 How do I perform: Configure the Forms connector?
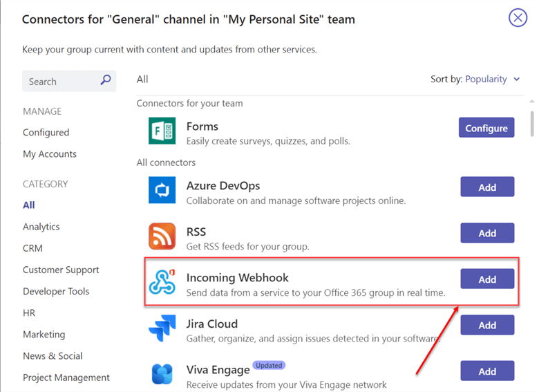(486, 128)
